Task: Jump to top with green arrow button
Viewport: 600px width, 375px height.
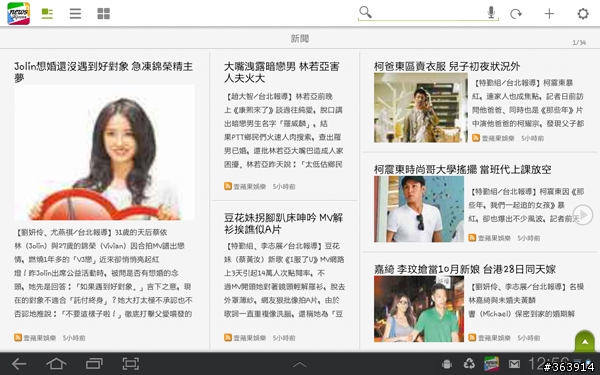Action: (x=585, y=341)
